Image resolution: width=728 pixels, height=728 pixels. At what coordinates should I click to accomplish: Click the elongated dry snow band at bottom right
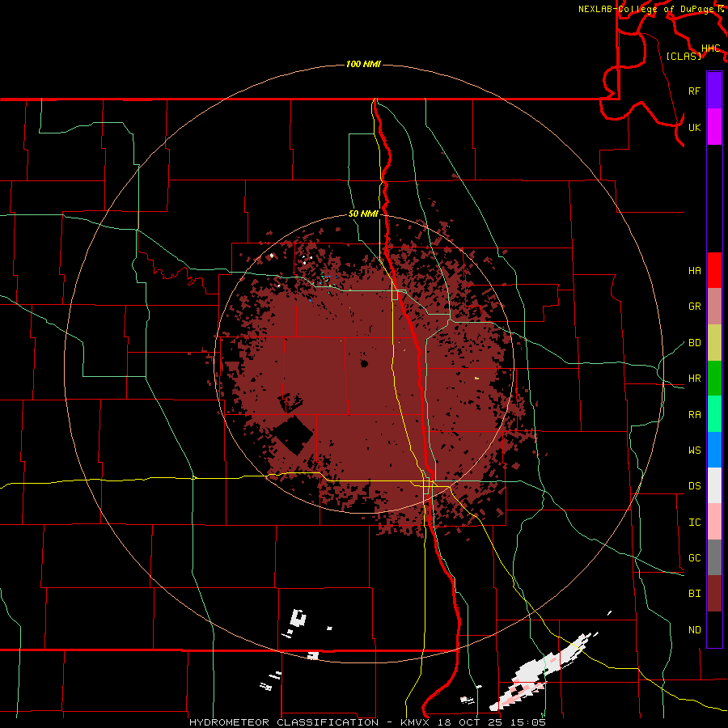pyautogui.click(x=544, y=672)
